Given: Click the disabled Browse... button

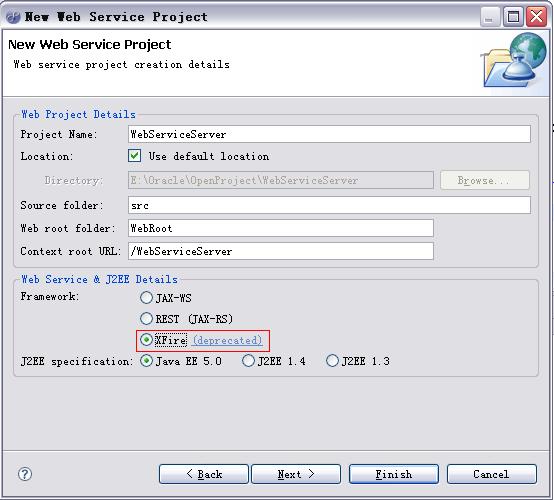Looking at the screenshot, I should (x=485, y=180).
